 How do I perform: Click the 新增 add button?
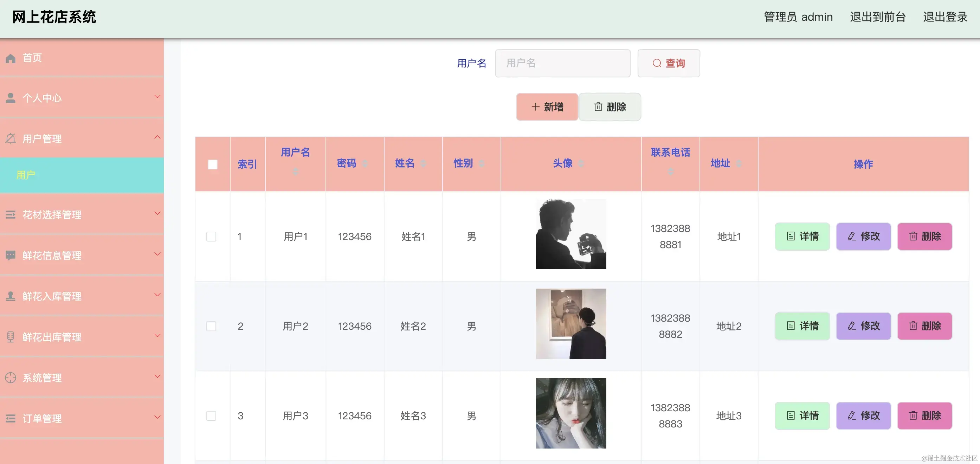[x=547, y=107]
